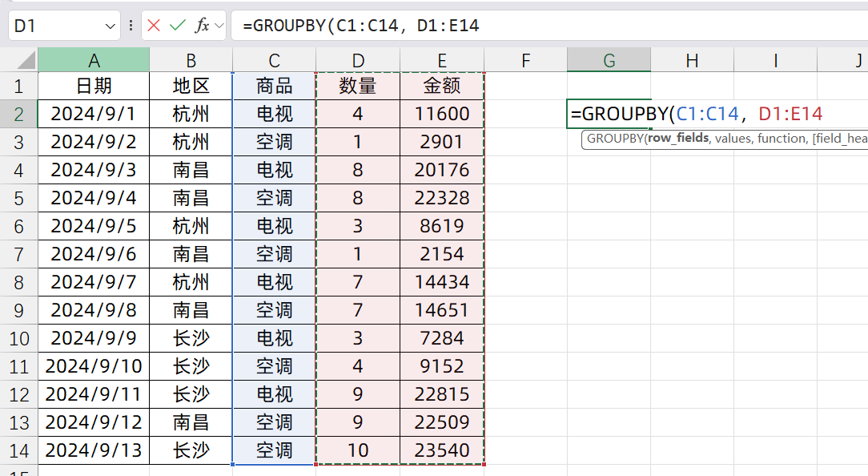The image size is (868, 476).
Task: Select column C header
Action: coord(274,60)
